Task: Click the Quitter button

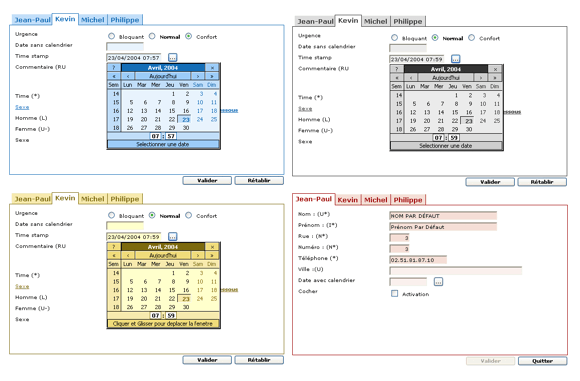Action: tap(542, 361)
